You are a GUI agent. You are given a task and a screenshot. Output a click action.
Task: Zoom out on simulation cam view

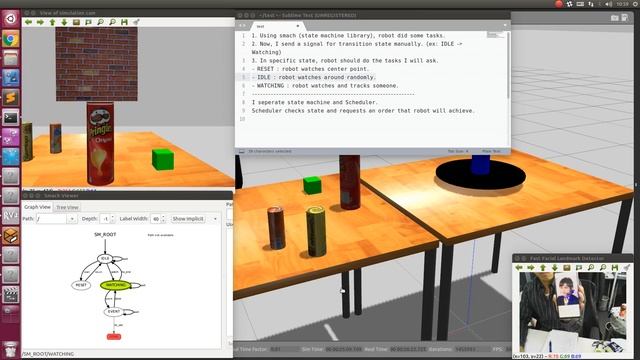[x=112, y=22]
